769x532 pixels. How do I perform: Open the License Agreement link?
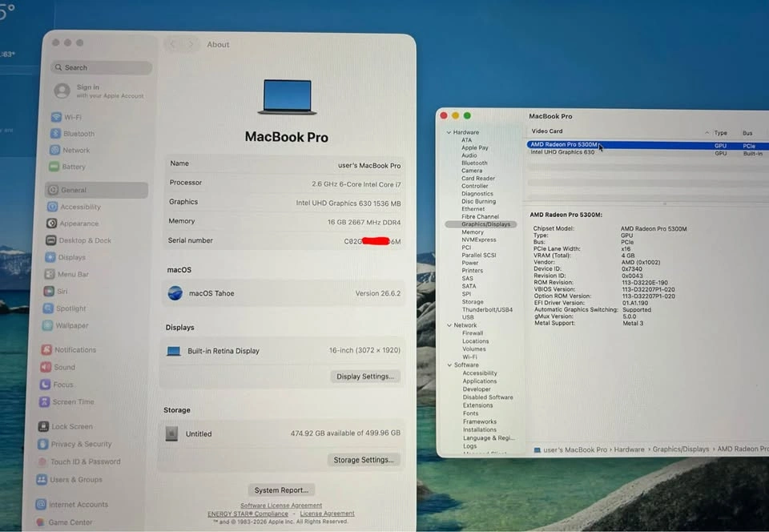[x=327, y=514]
